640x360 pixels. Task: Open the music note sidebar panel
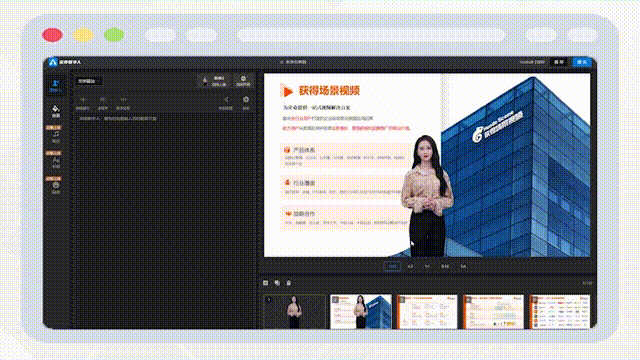tap(56, 136)
